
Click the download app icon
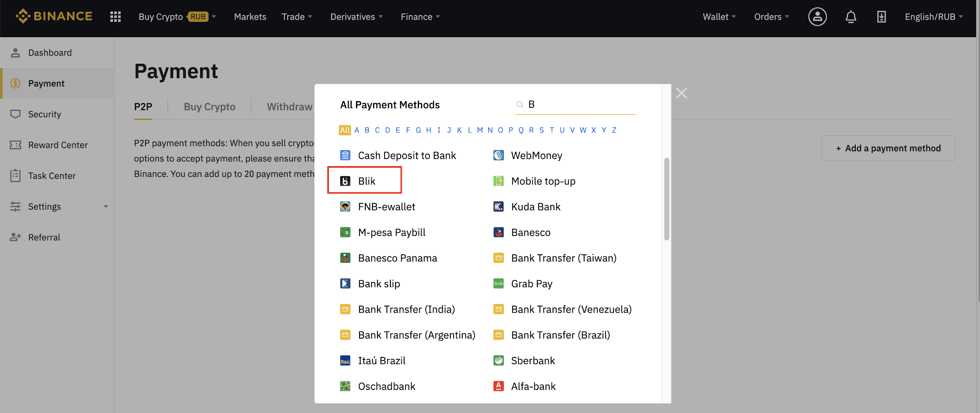(x=881, y=17)
